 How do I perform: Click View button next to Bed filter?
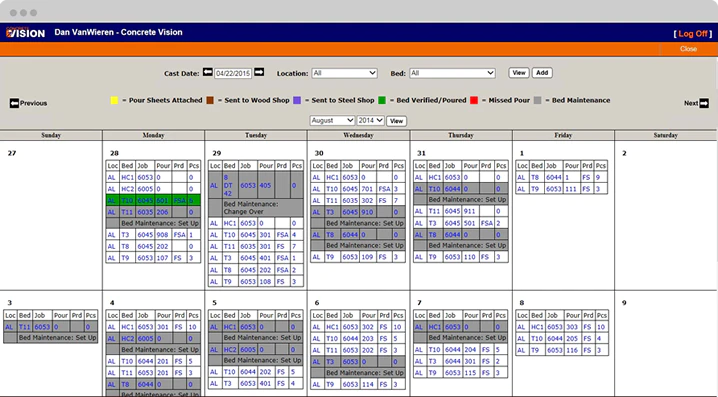[519, 73]
